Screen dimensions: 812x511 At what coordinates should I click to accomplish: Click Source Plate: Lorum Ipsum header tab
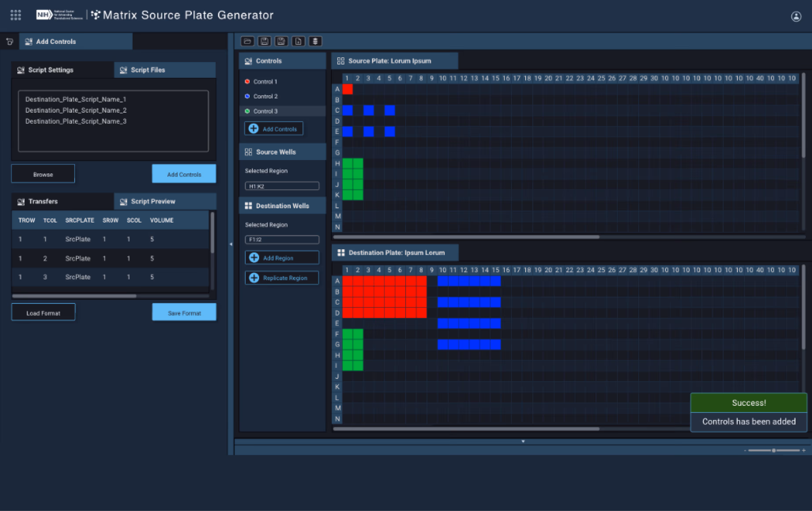click(x=395, y=61)
